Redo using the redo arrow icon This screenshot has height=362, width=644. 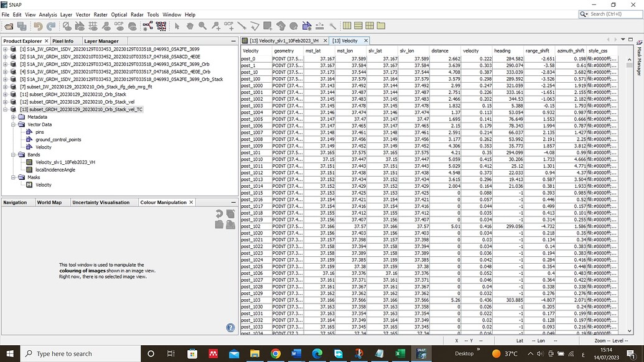52,26
